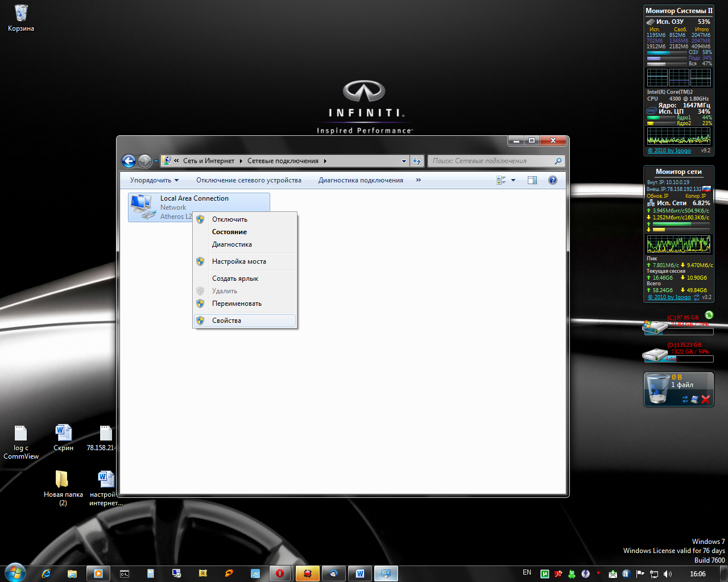Open the calculator taskbar icon
The image size is (728, 582).
pos(151,573)
